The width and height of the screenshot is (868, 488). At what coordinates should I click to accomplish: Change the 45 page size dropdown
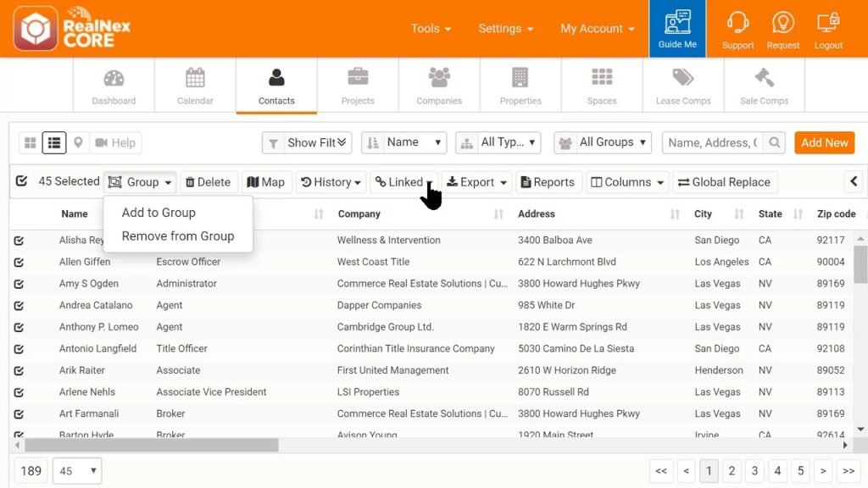[x=77, y=471]
